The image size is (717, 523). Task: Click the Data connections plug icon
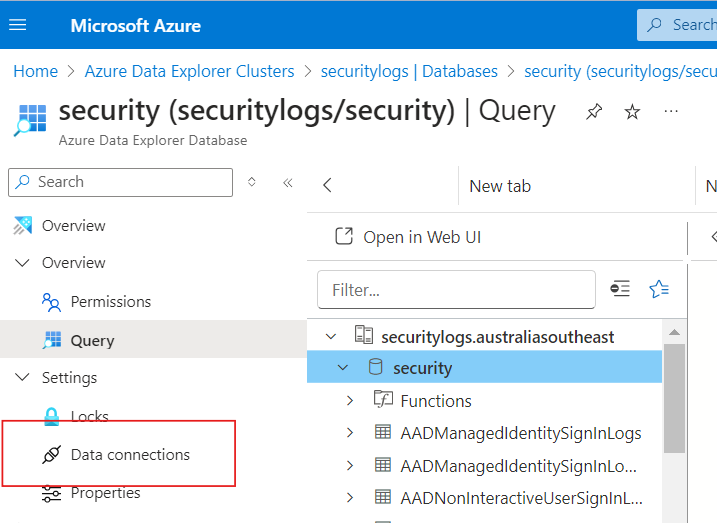[x=52, y=454]
